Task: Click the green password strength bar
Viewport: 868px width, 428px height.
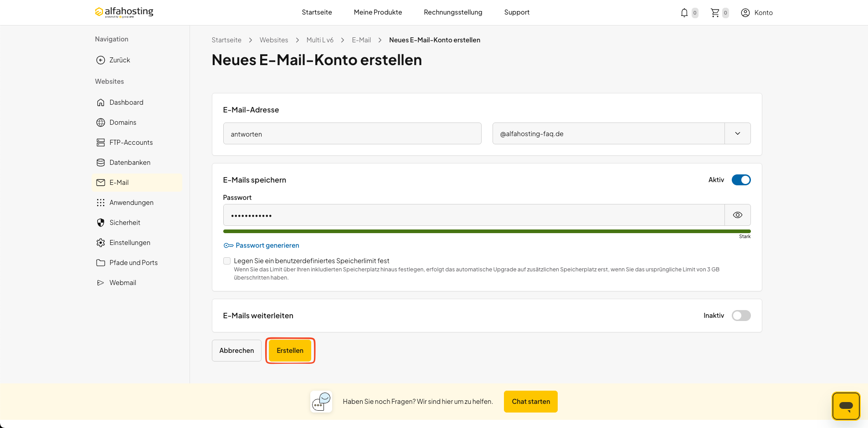Action: coord(487,231)
